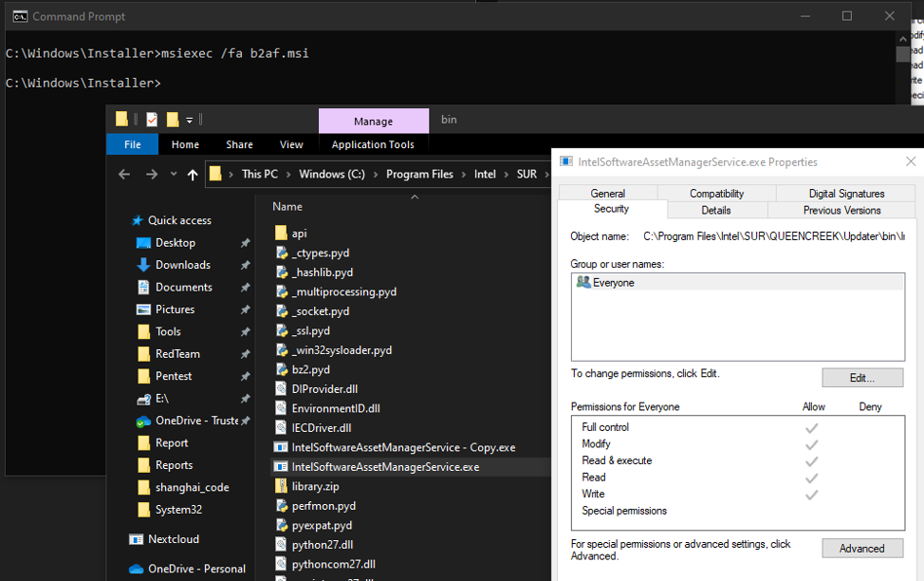Sort files by the Name column header

coord(287,206)
